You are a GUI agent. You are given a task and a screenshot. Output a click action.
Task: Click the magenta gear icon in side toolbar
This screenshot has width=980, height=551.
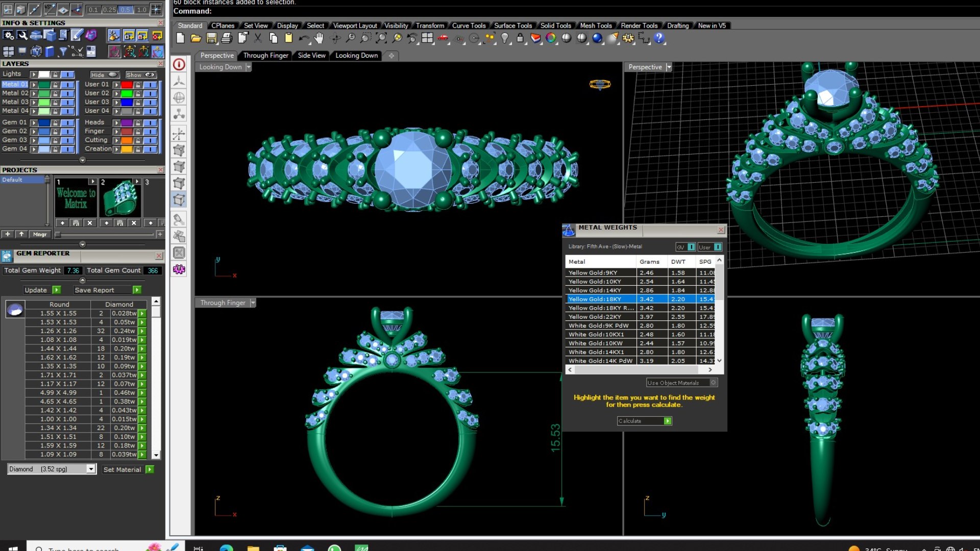[179, 269]
